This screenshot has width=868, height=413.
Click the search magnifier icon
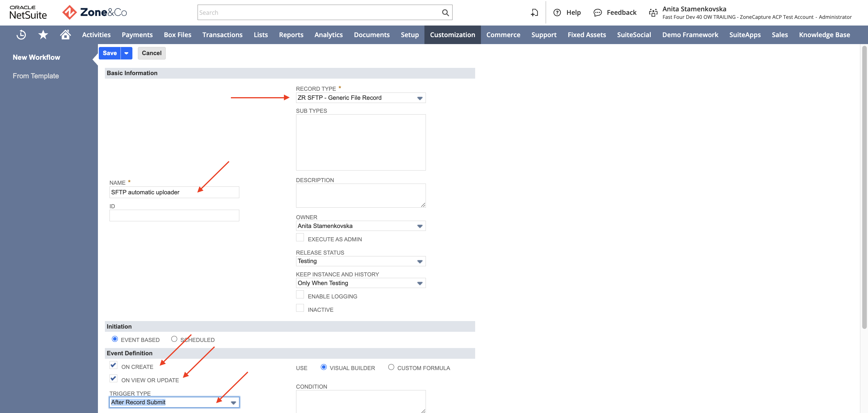pyautogui.click(x=445, y=12)
